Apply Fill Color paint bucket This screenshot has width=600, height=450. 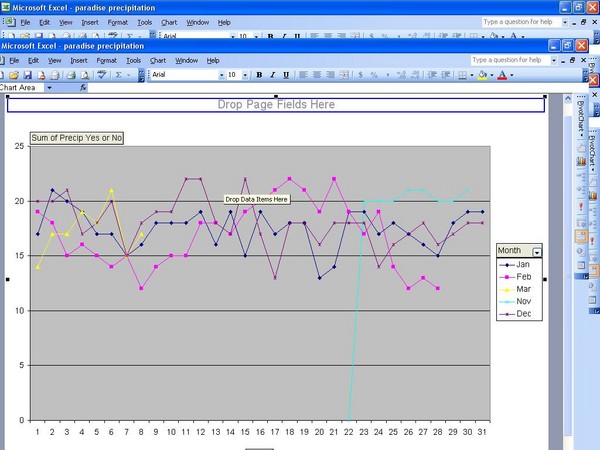pyautogui.click(x=483, y=75)
